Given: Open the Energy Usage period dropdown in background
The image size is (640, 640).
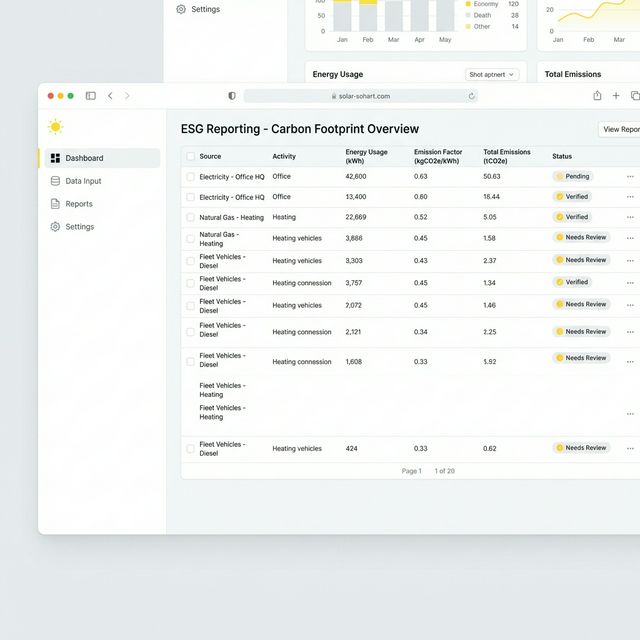Looking at the screenshot, I should coord(492,74).
